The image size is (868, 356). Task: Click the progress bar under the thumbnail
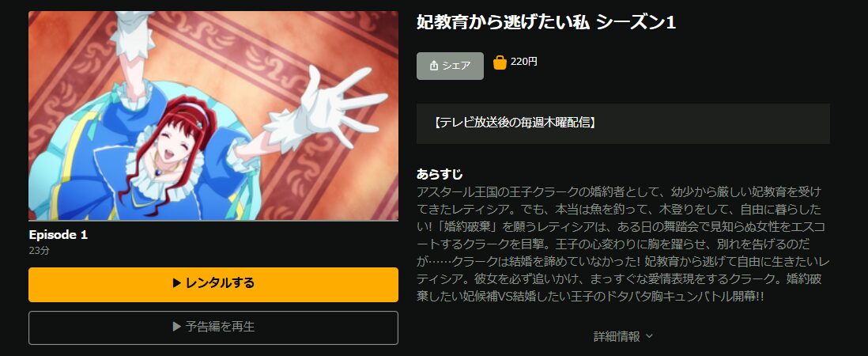[213, 221]
